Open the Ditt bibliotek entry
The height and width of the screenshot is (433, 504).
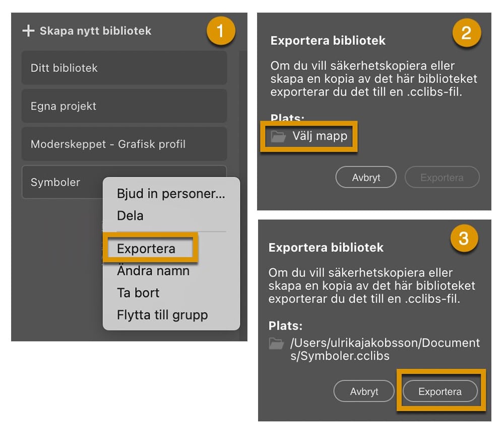pyautogui.click(x=123, y=67)
